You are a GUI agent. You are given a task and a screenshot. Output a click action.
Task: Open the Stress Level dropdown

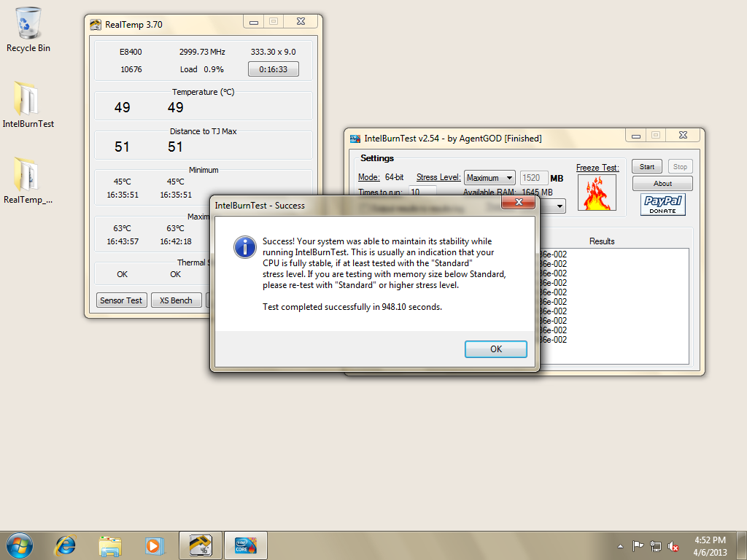click(x=489, y=178)
